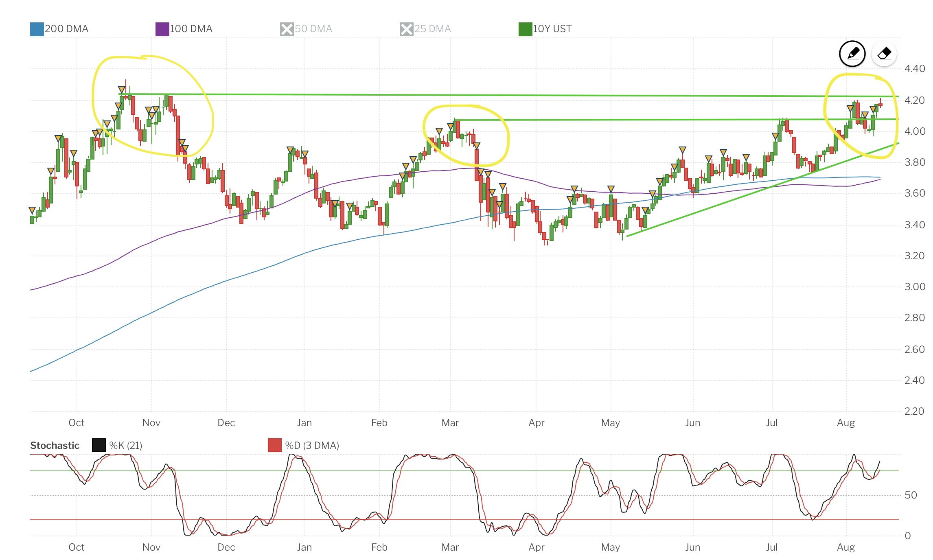
Task: Click the 3.20 price axis label
Action: [x=915, y=256]
